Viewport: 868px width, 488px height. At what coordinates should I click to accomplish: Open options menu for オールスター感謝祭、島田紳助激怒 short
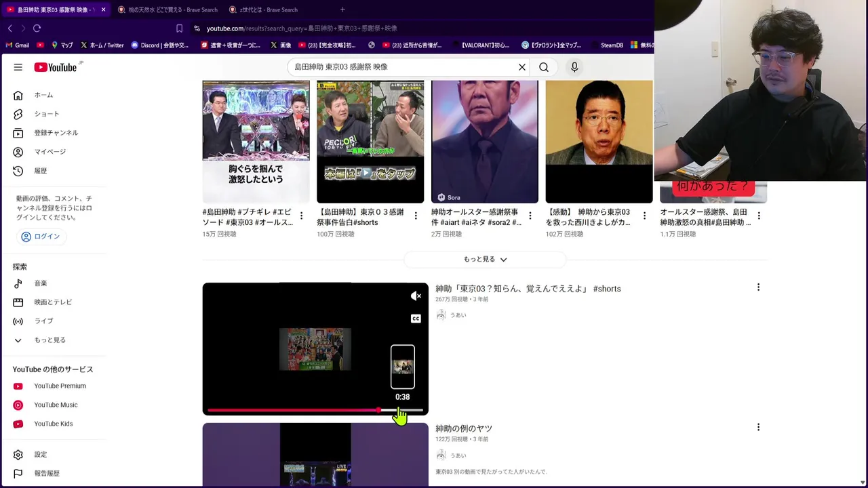coord(759,216)
